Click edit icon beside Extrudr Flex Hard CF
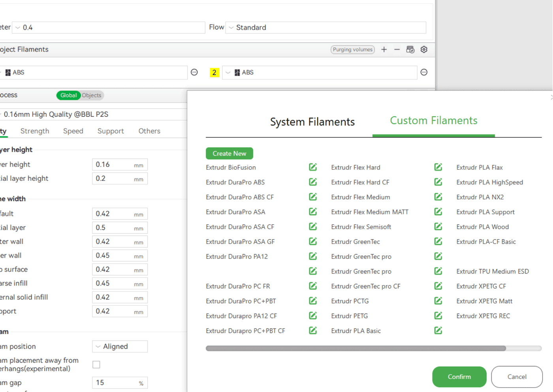The width and height of the screenshot is (553, 392). (x=438, y=182)
